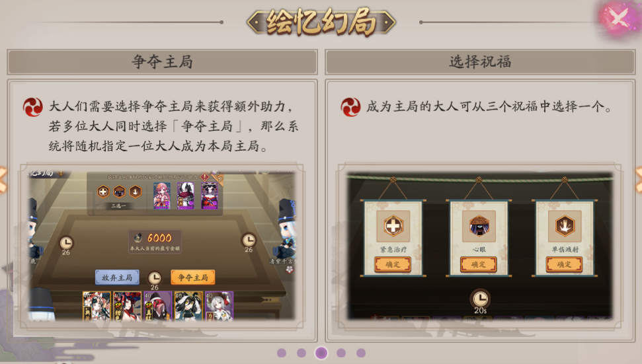
Task: Click the 单伤溅射 splash icon
Action: 565,226
